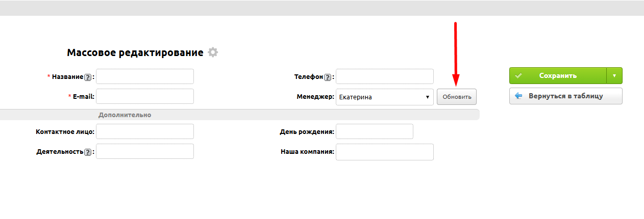Image resolution: width=644 pixels, height=219 pixels.
Task: Click help icon next to Название
Action: pos(88,77)
